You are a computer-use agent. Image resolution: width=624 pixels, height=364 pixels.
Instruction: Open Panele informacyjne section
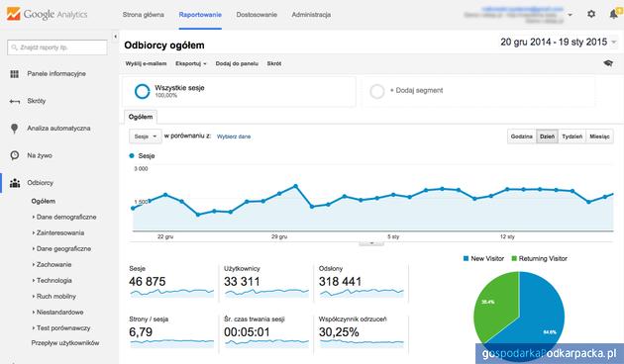(x=56, y=74)
